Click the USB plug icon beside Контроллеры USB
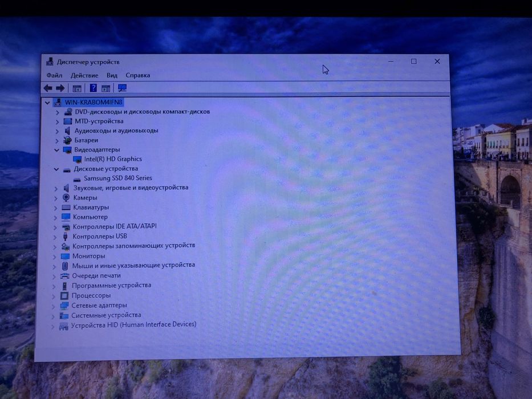 pos(66,236)
